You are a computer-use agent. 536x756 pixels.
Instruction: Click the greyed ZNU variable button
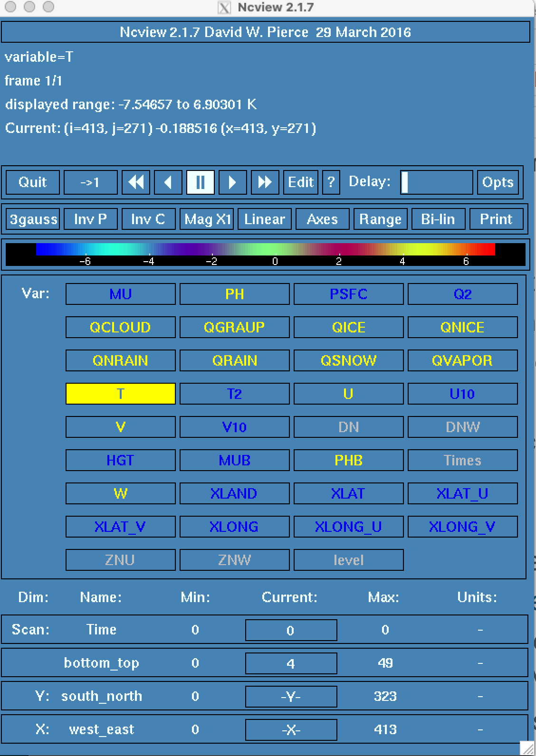click(121, 560)
